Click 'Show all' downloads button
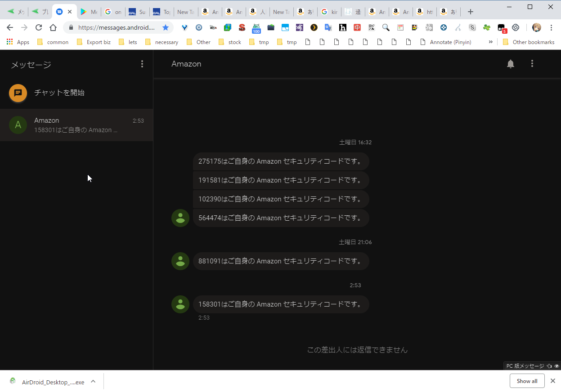The height and width of the screenshot is (392, 561). click(527, 381)
